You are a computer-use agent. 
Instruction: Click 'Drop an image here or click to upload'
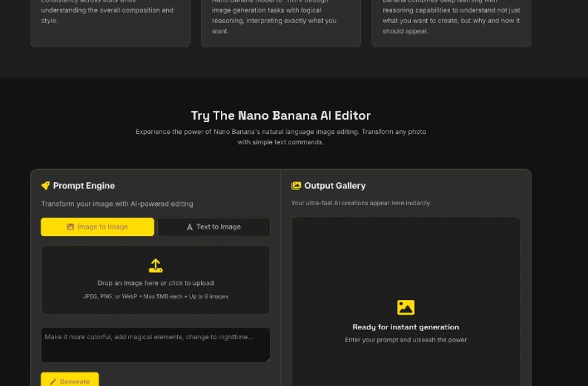[x=155, y=283]
